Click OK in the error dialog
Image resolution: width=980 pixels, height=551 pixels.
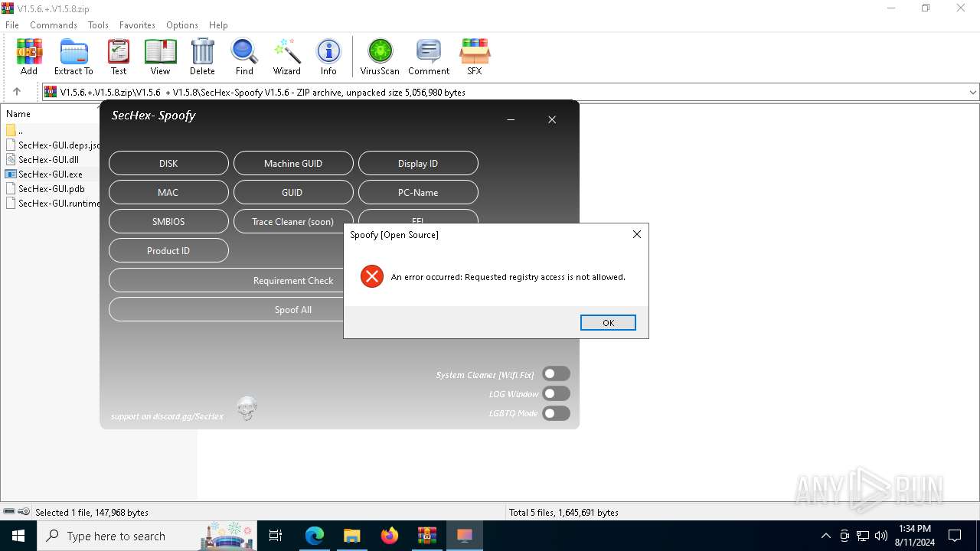(x=608, y=323)
